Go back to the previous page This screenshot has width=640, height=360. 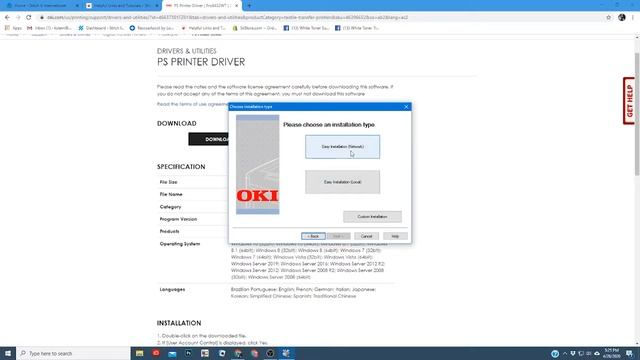(x=7, y=18)
